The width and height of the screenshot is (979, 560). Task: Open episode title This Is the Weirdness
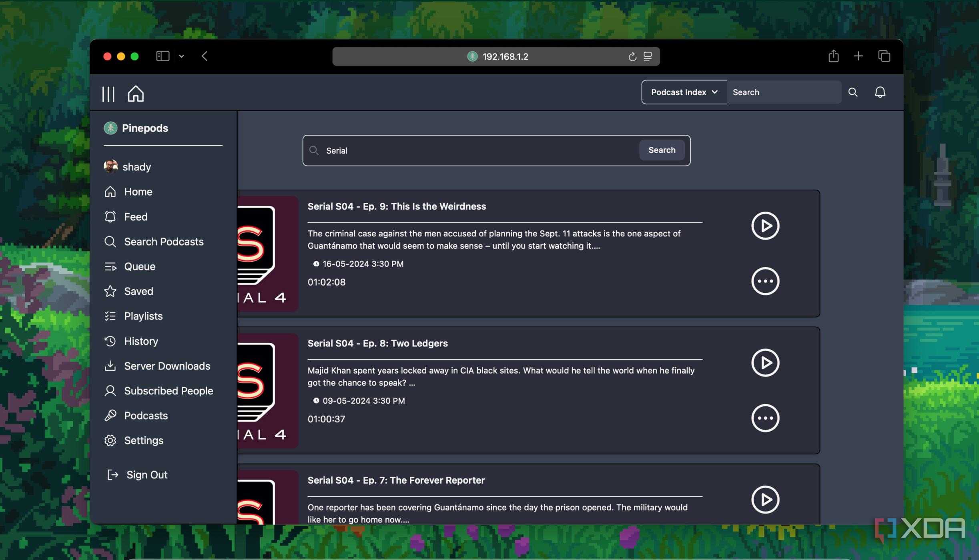tap(397, 206)
